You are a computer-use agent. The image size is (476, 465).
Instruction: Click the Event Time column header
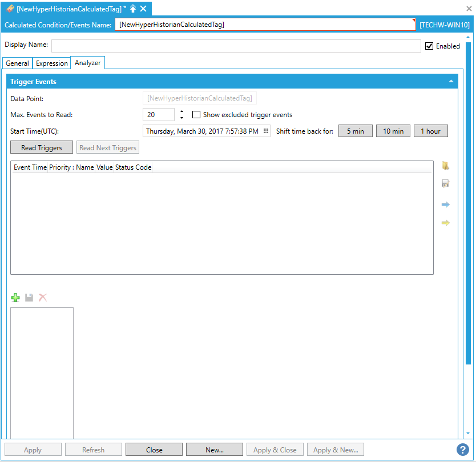tap(30, 167)
